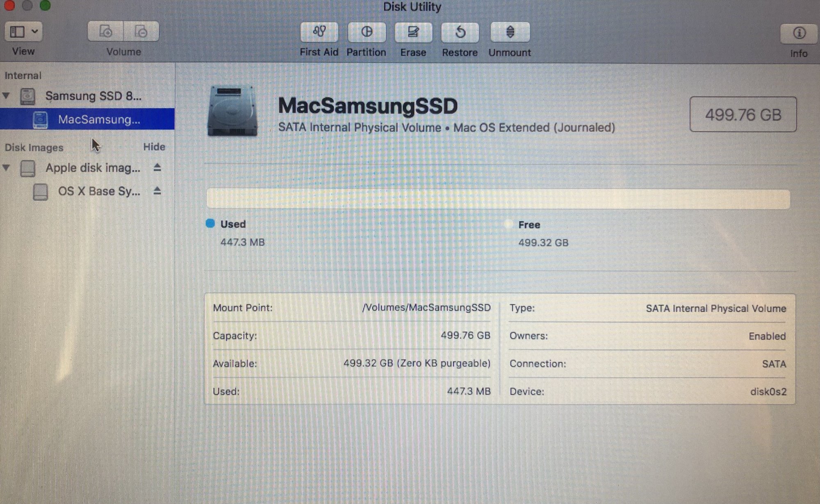Image resolution: width=820 pixels, height=504 pixels.
Task: Eject the Apple disk image
Action: (157, 168)
